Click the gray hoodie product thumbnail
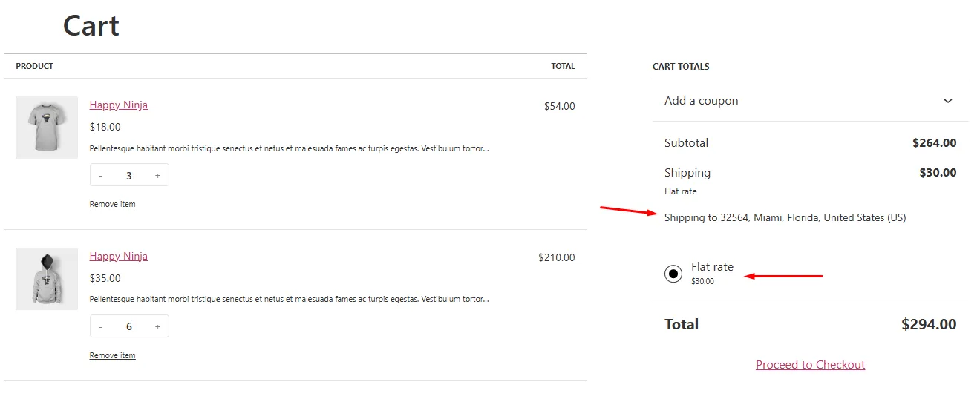The image size is (980, 402). pos(47,279)
